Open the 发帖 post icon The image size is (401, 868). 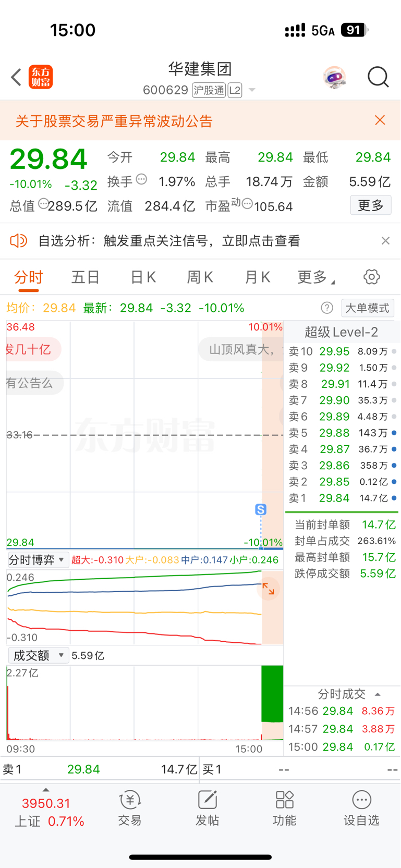point(207,809)
